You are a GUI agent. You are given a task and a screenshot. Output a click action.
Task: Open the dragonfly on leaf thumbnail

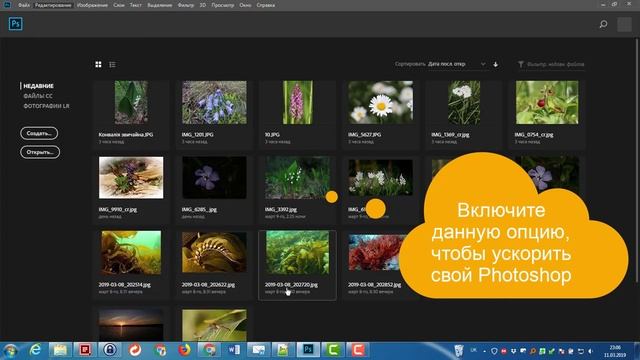(214, 325)
